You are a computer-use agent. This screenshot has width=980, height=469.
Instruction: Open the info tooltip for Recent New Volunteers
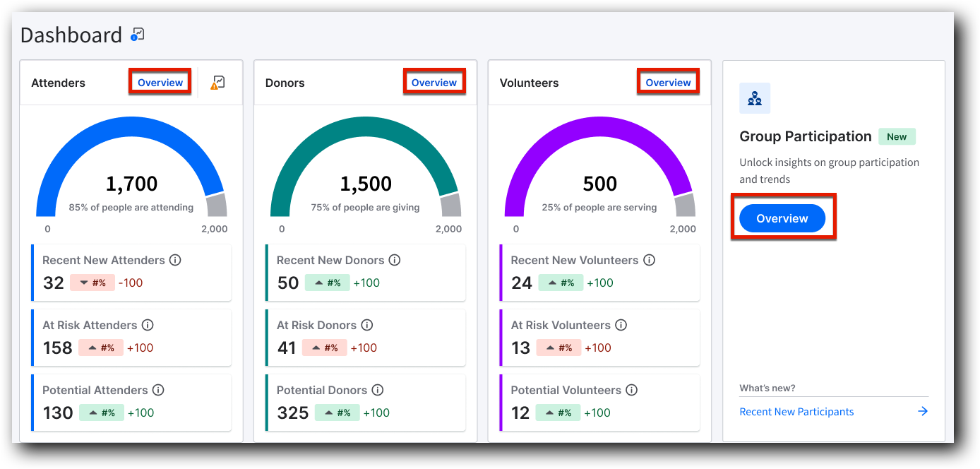[649, 260]
